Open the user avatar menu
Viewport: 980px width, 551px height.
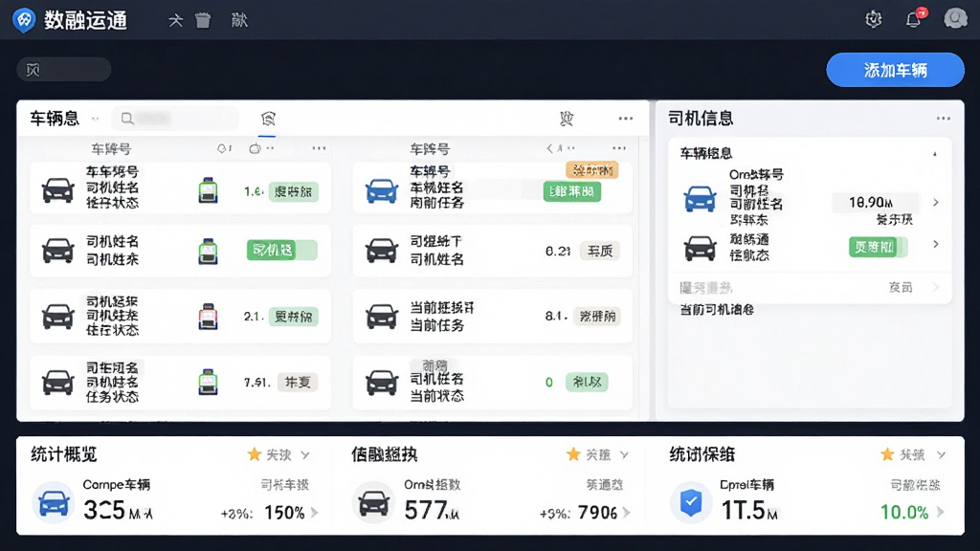(956, 19)
